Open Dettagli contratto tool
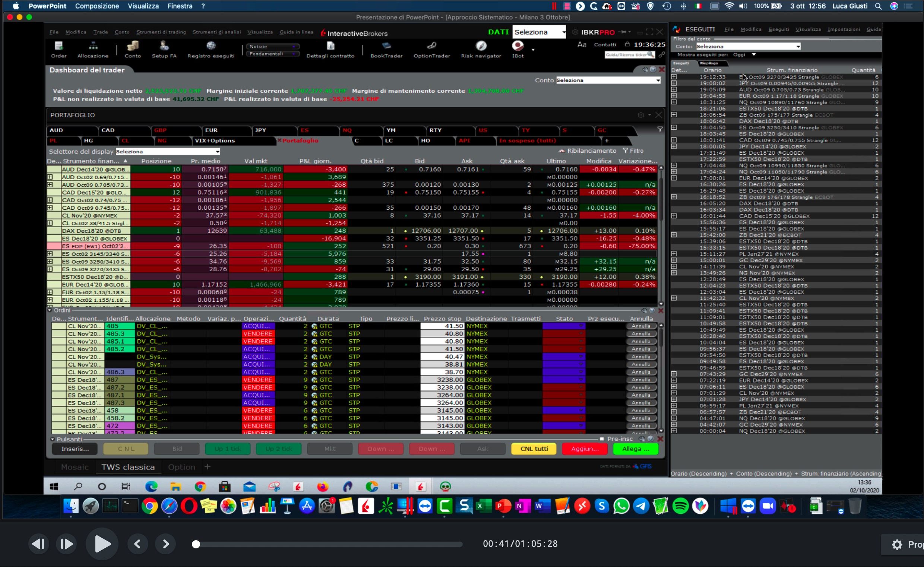924x567 pixels. pyautogui.click(x=330, y=50)
